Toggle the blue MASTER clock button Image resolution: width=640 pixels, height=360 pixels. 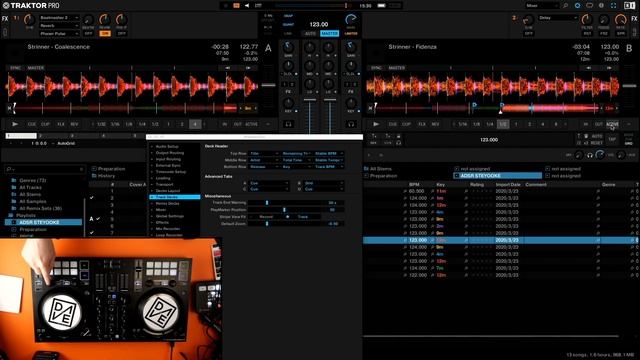tap(329, 33)
